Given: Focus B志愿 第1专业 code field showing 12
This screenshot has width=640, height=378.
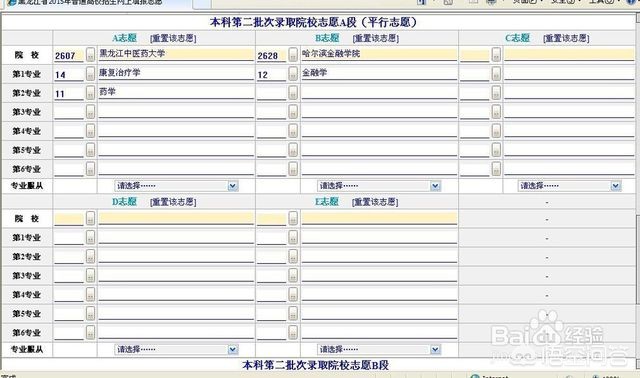Looking at the screenshot, I should pyautogui.click(x=271, y=74).
